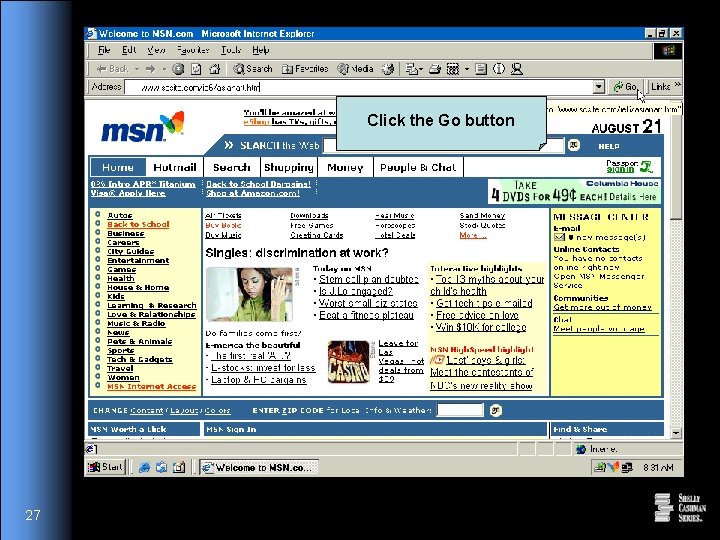Click Welcome to MSN.com taskbar button
Image resolution: width=720 pixels, height=540 pixels.
pyautogui.click(x=259, y=467)
